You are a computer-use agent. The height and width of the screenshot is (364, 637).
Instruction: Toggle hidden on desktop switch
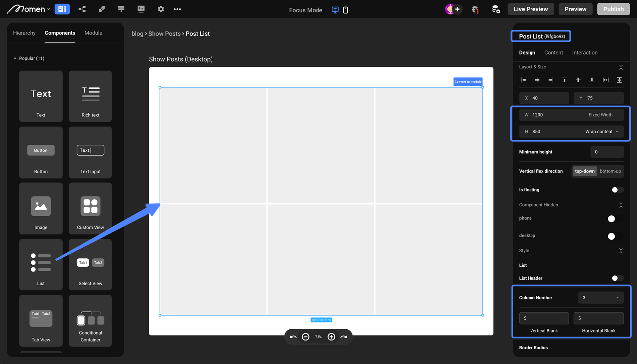(616, 236)
